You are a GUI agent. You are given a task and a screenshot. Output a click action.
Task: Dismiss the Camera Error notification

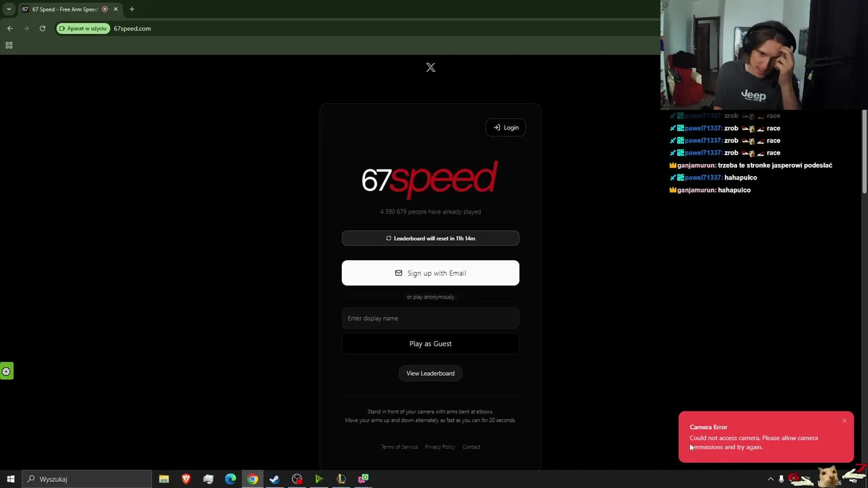pos(844,421)
